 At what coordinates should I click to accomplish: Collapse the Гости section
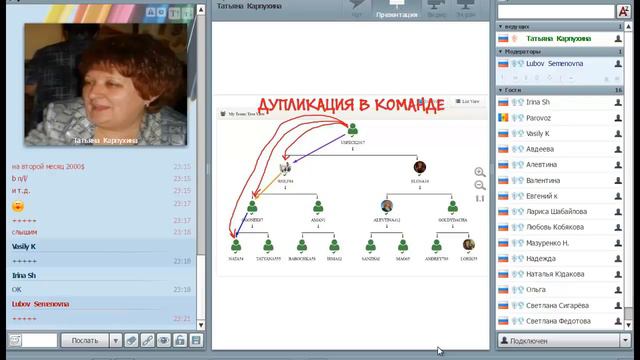(501, 90)
